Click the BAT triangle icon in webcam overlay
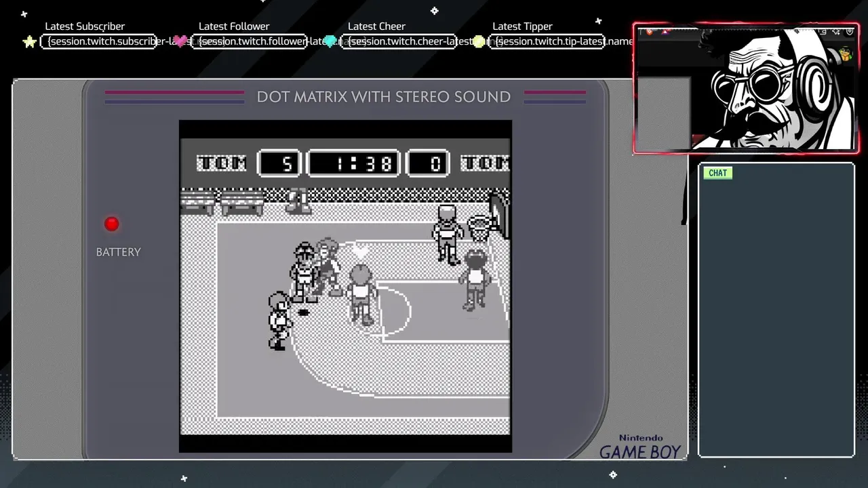Viewport: 868px width, 488px height. click(x=665, y=32)
